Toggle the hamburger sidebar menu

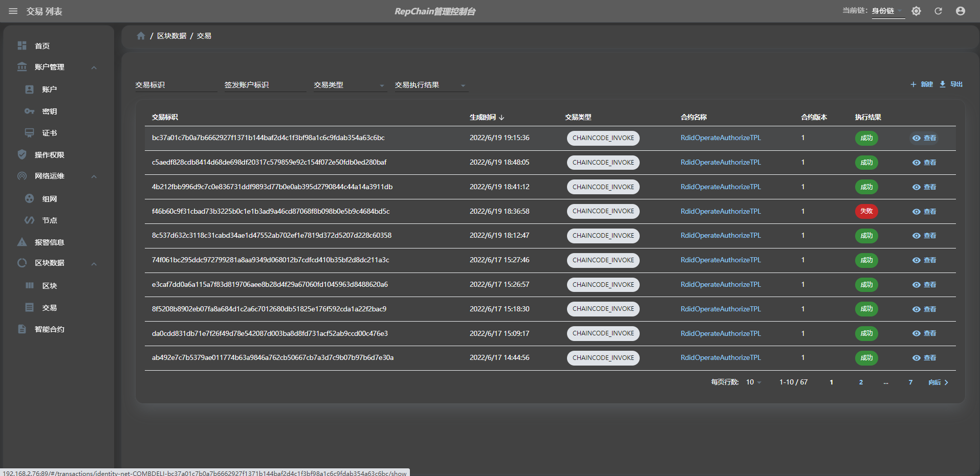[x=13, y=11]
